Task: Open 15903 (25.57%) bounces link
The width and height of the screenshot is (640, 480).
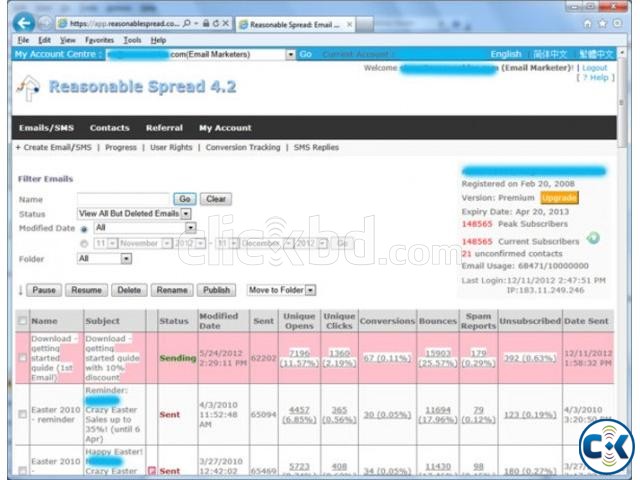Action: [x=438, y=358]
